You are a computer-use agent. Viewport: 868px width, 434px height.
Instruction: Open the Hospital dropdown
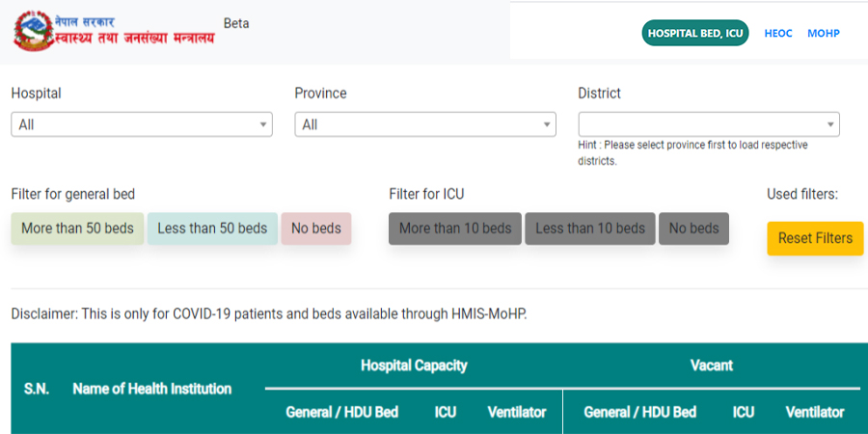[142, 124]
